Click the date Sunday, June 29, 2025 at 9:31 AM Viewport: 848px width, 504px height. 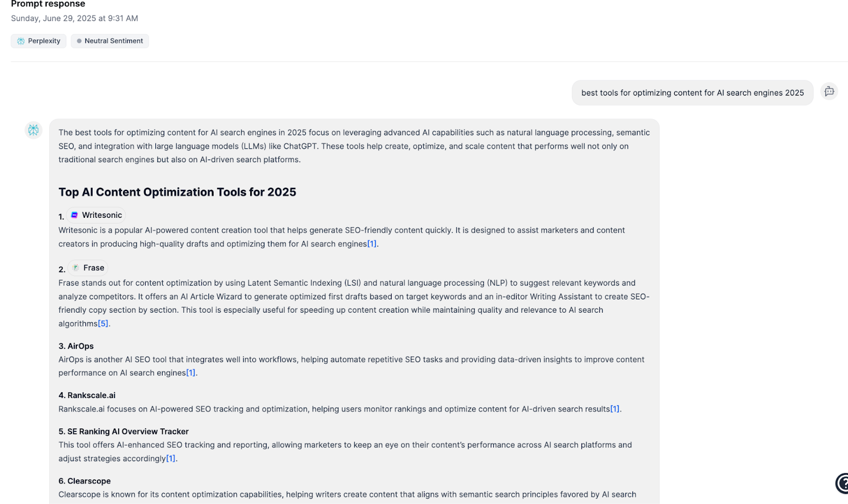point(74,19)
